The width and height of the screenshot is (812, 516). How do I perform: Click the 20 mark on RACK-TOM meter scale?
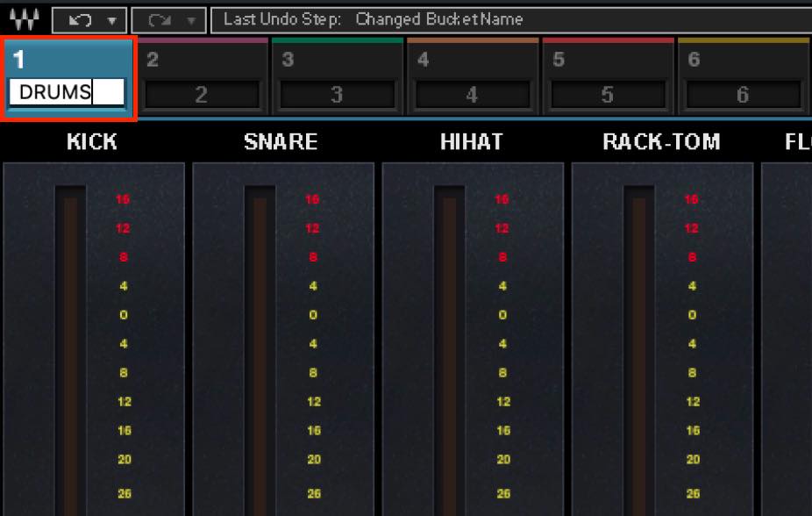693,459
